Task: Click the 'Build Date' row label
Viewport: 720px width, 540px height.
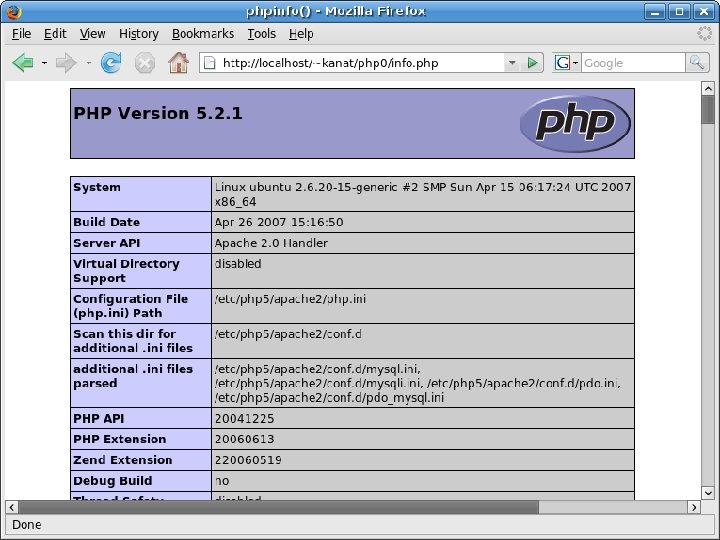Action: [x=107, y=222]
